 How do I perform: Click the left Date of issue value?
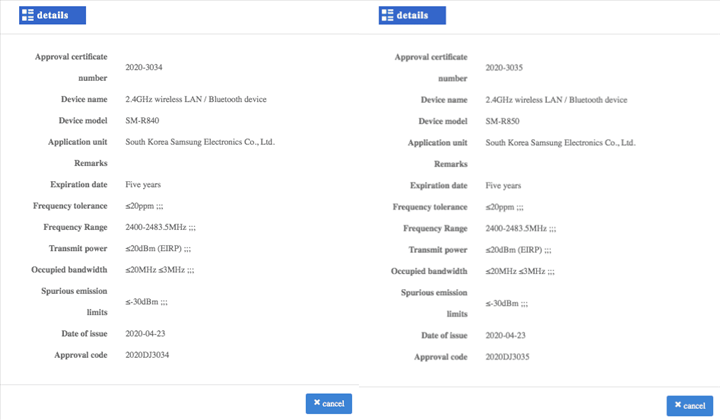coord(145,334)
